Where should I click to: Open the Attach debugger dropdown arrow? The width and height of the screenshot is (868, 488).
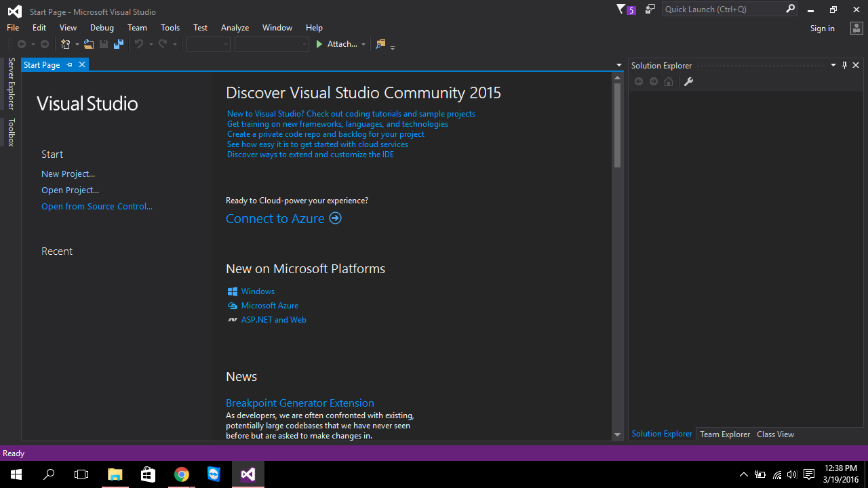coord(363,44)
